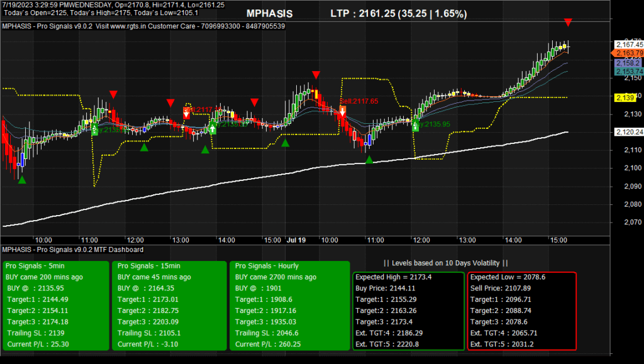Click Target:1 : 2155.29

[386, 300]
